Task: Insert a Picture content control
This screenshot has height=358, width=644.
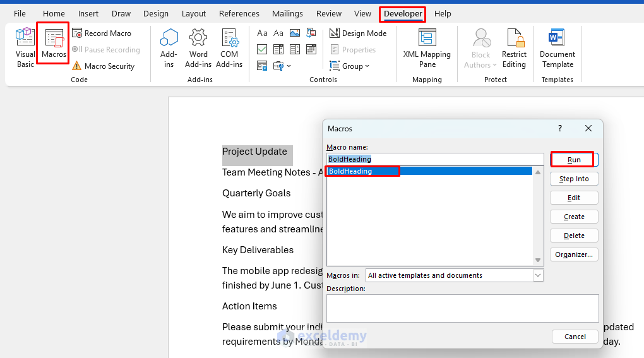Action: 294,33
